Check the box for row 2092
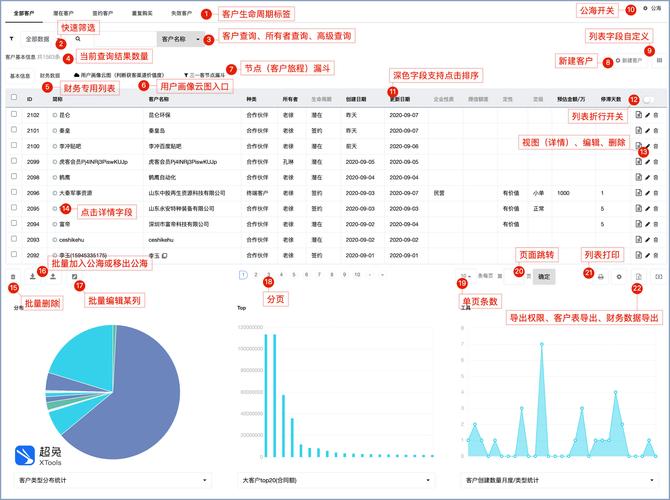 (x=14, y=254)
